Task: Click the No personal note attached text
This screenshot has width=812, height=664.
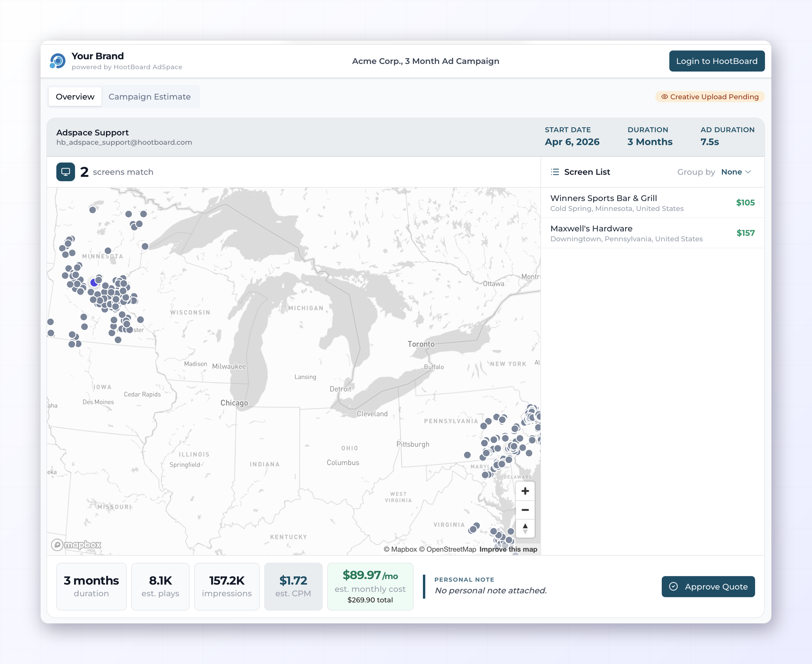Action: tap(491, 591)
